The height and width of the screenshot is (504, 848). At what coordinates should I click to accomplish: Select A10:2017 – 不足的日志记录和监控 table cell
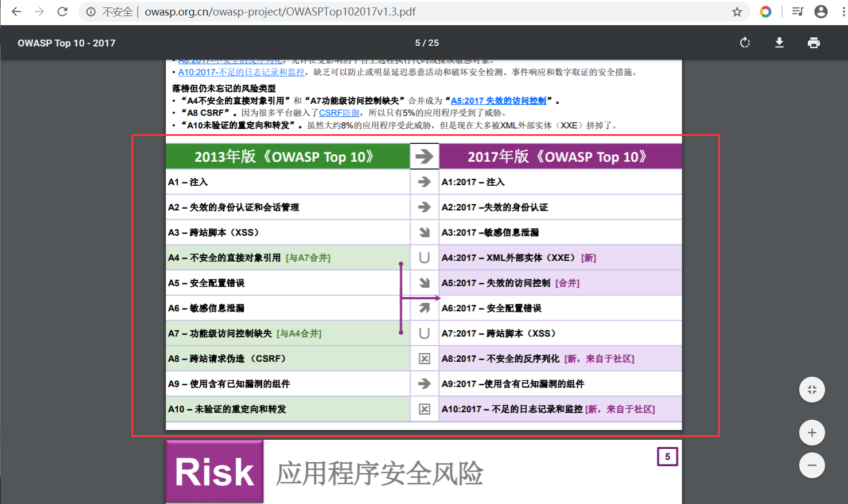coord(561,409)
